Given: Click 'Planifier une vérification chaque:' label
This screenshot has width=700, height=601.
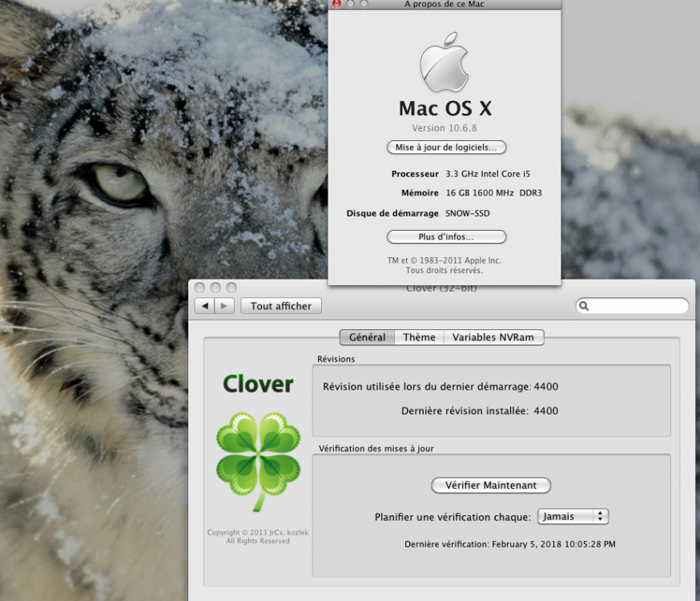Looking at the screenshot, I should [453, 517].
